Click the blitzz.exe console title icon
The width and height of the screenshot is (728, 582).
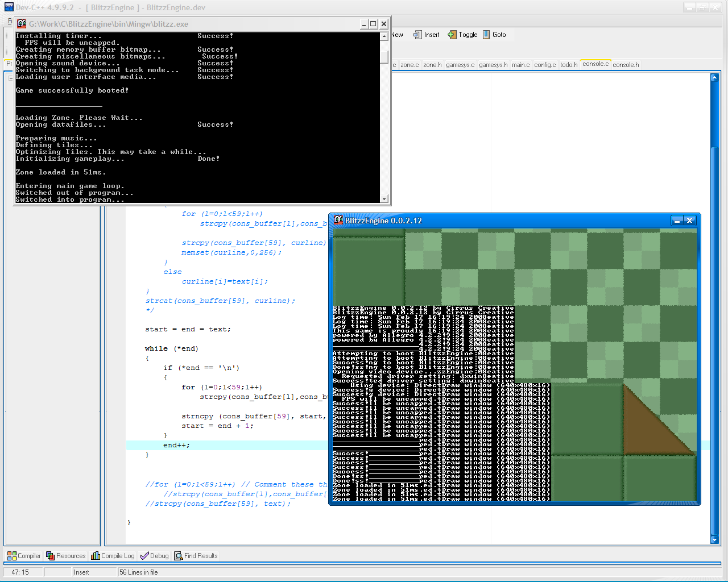coord(22,24)
